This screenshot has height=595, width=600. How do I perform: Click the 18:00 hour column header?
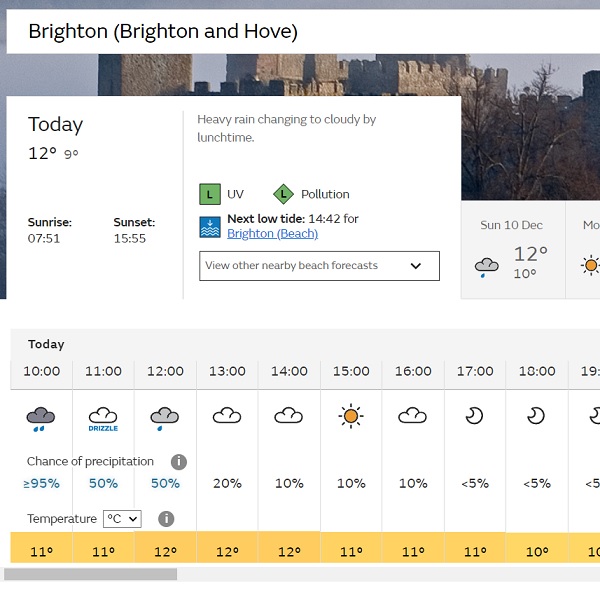pos(537,371)
